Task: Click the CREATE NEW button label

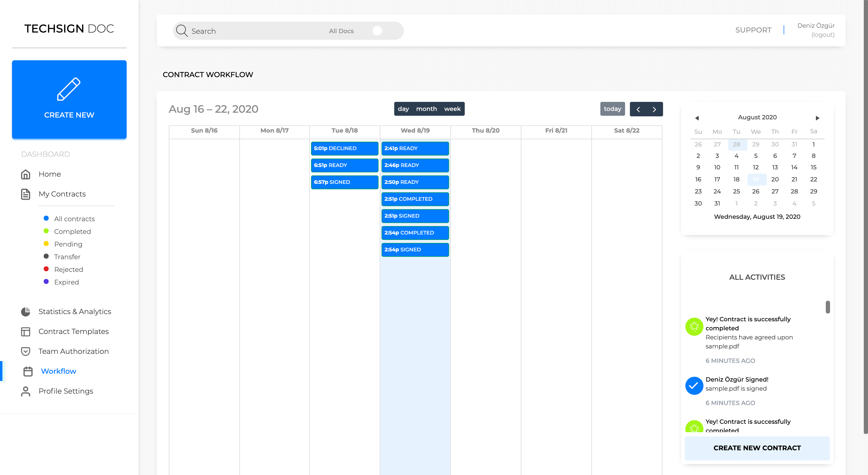Action: pyautogui.click(x=69, y=115)
